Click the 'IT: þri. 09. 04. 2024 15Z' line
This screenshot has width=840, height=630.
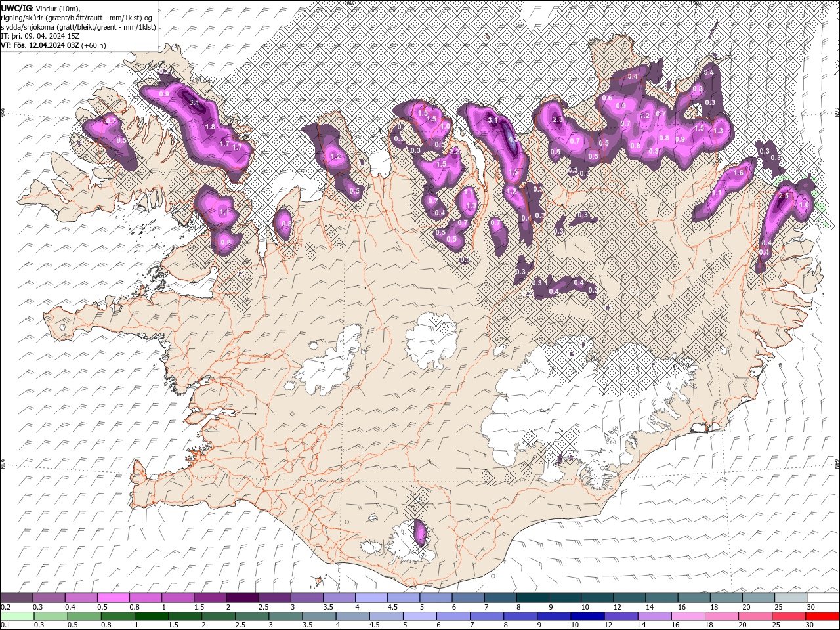point(41,36)
